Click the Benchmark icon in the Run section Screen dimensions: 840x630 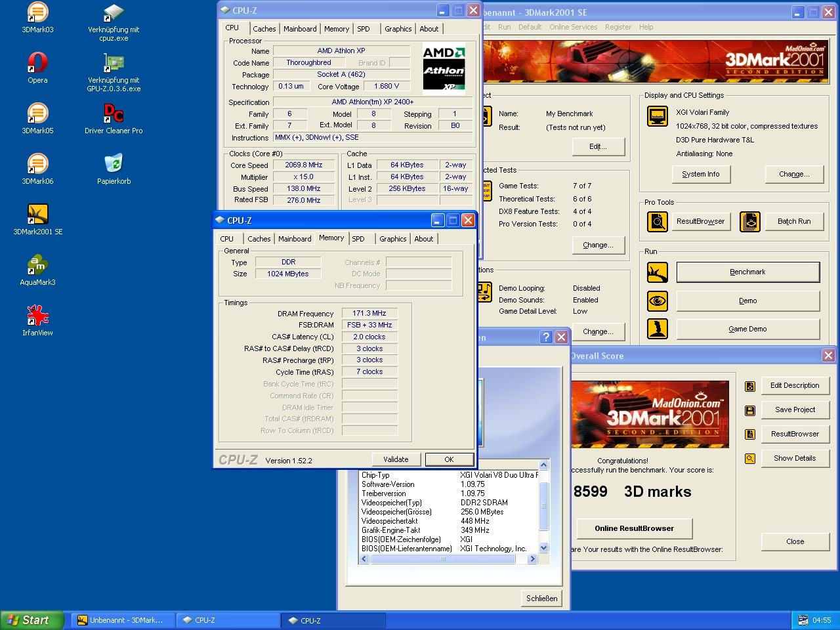[x=657, y=272]
